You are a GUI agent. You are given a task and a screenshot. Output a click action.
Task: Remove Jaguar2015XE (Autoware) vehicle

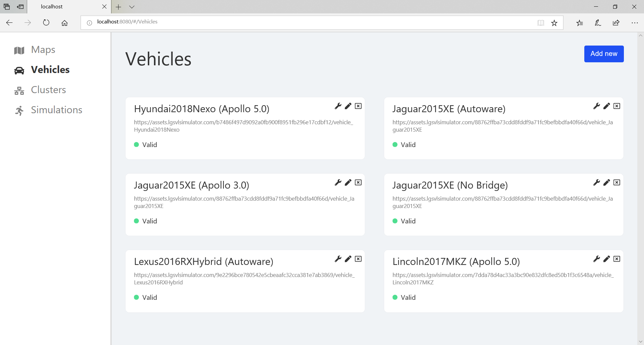tap(617, 106)
